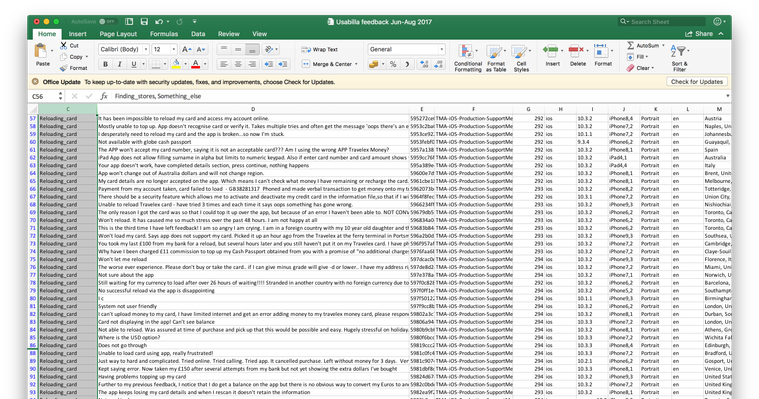Apply underline formatting

[x=134, y=64]
